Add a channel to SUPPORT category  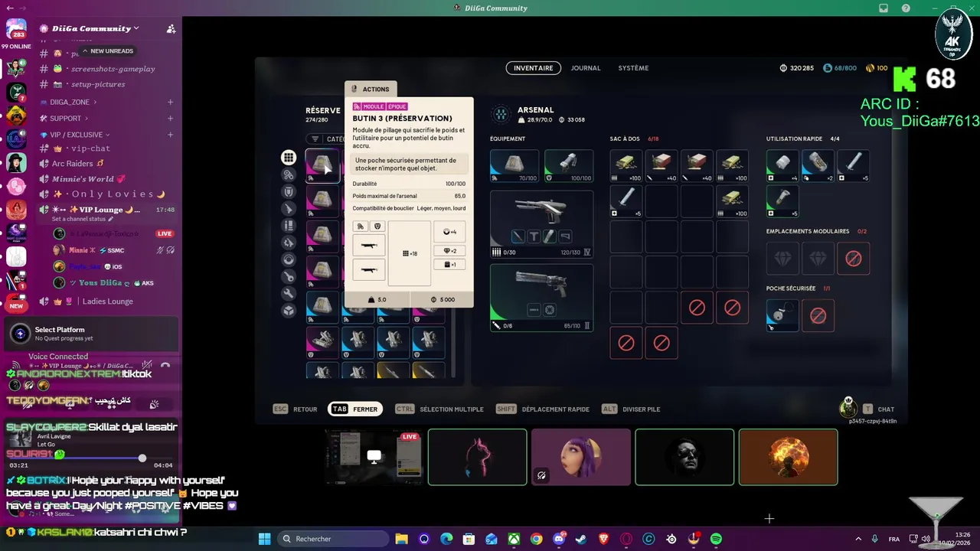click(x=170, y=119)
